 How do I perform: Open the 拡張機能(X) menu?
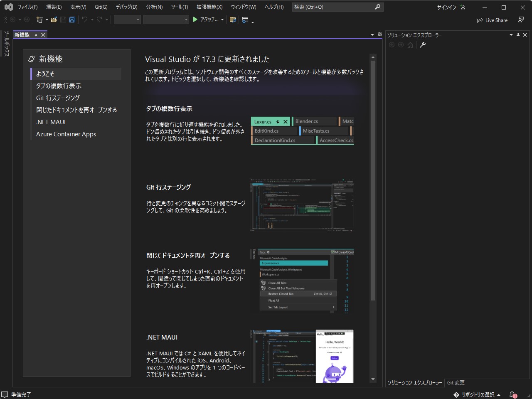209,7
